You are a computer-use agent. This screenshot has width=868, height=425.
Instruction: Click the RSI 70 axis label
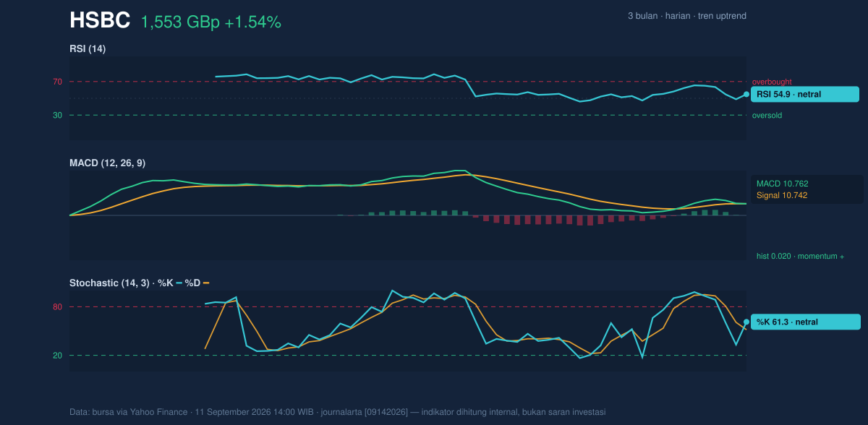(x=57, y=82)
